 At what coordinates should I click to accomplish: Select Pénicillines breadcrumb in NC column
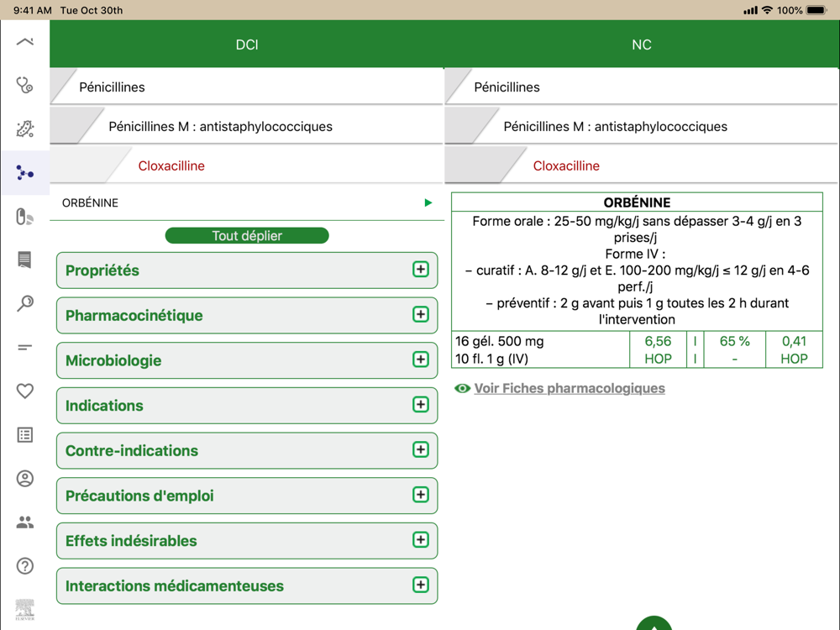point(641,87)
